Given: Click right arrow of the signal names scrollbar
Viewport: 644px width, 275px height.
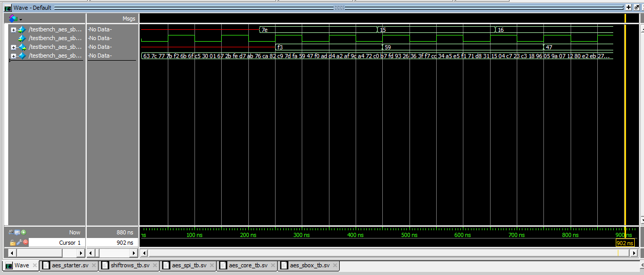Looking at the screenshot, I should (81, 253).
